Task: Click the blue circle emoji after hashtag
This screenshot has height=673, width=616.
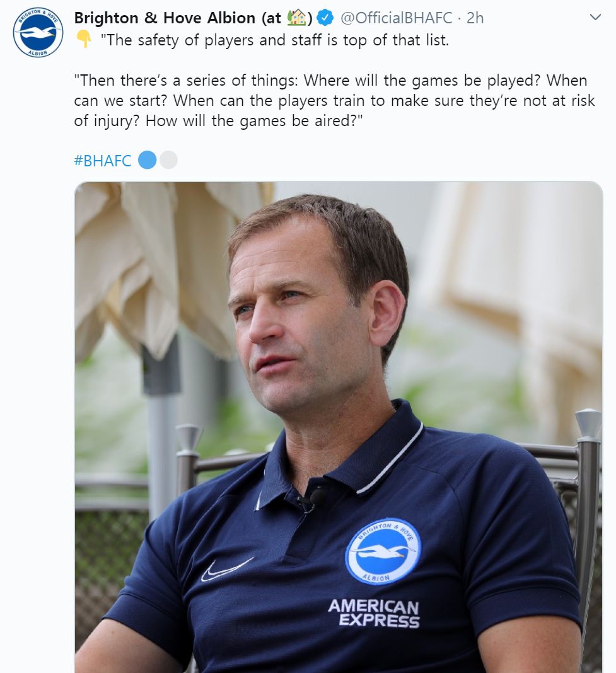Action: click(x=147, y=160)
